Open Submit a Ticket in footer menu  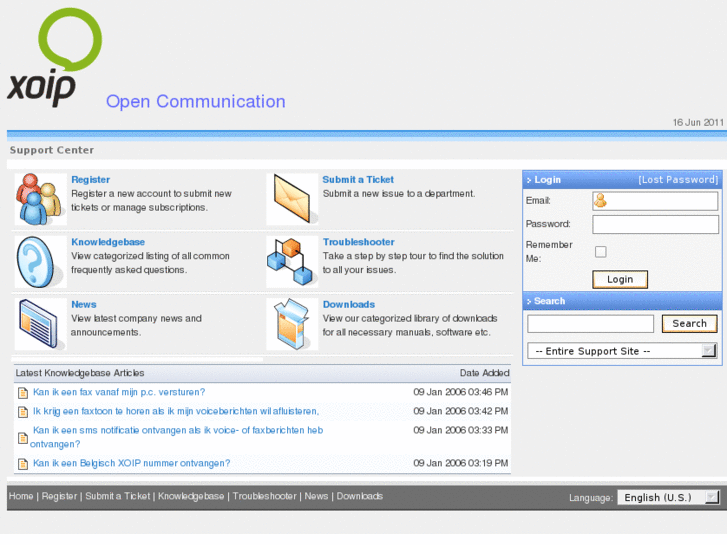118,496
